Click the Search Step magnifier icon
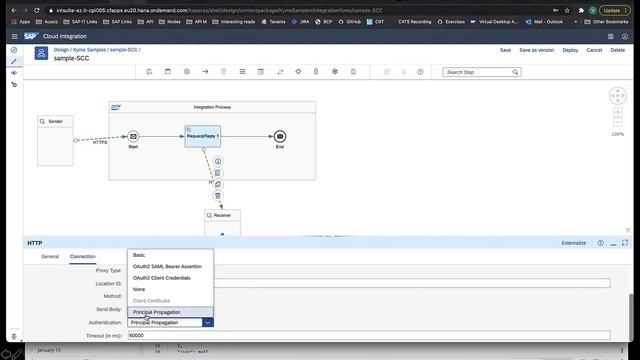Screen dimensions: 640x360 pos(515,72)
